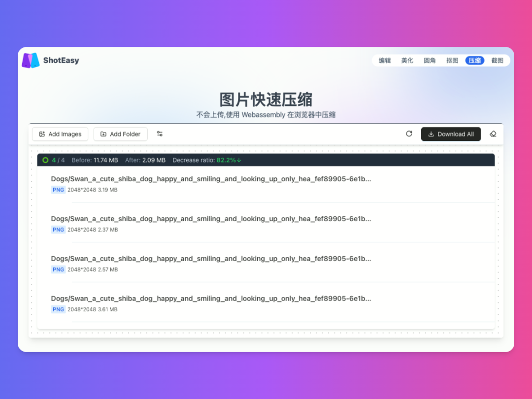Click the Add Folder button
The height and width of the screenshot is (399, 532).
(x=121, y=134)
